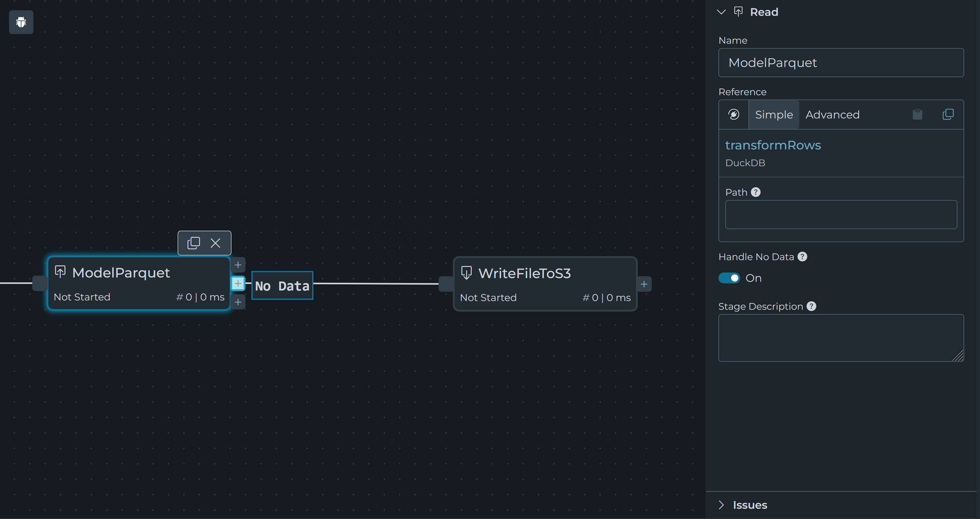This screenshot has height=519, width=980.
Task: Focus the empty Path input field
Action: click(841, 215)
